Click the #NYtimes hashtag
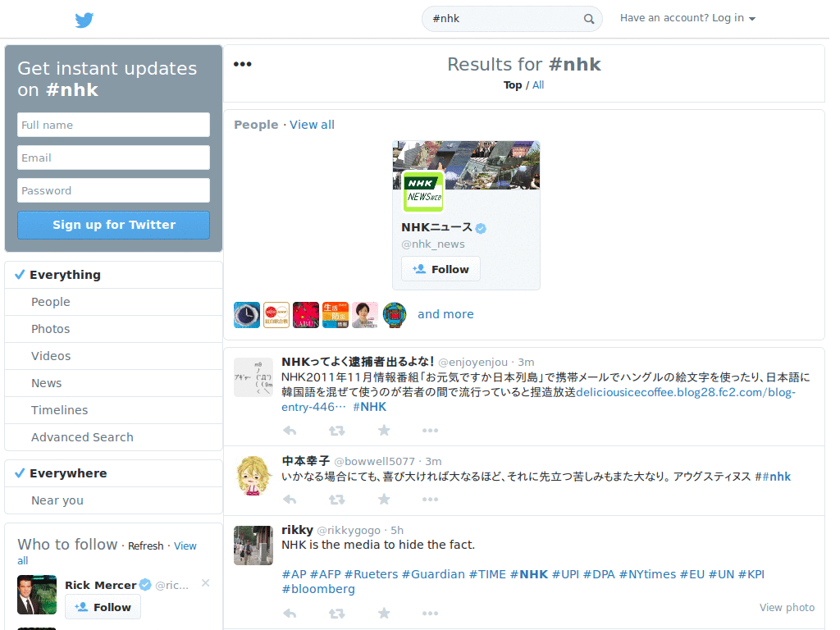Image resolution: width=840 pixels, height=630 pixels. [648, 574]
